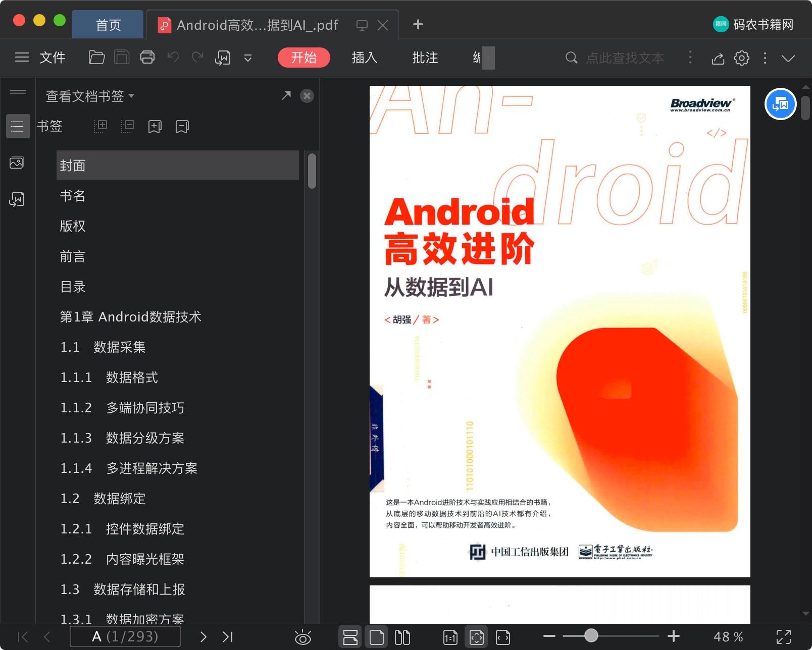Pop out the bookmark panel with the arrow icon

coord(286,95)
